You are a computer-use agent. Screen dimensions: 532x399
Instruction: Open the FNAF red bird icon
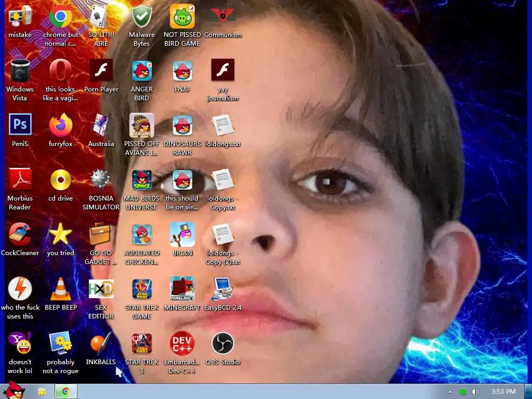[182, 71]
